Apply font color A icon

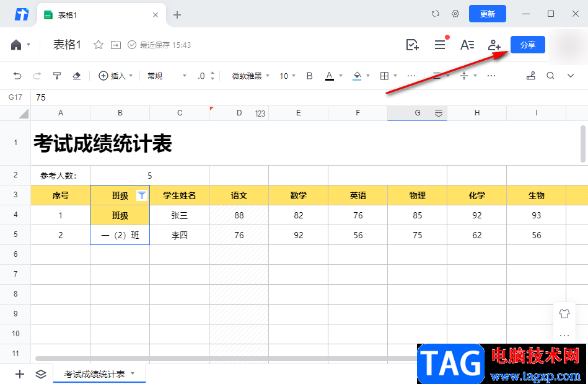tap(329, 76)
